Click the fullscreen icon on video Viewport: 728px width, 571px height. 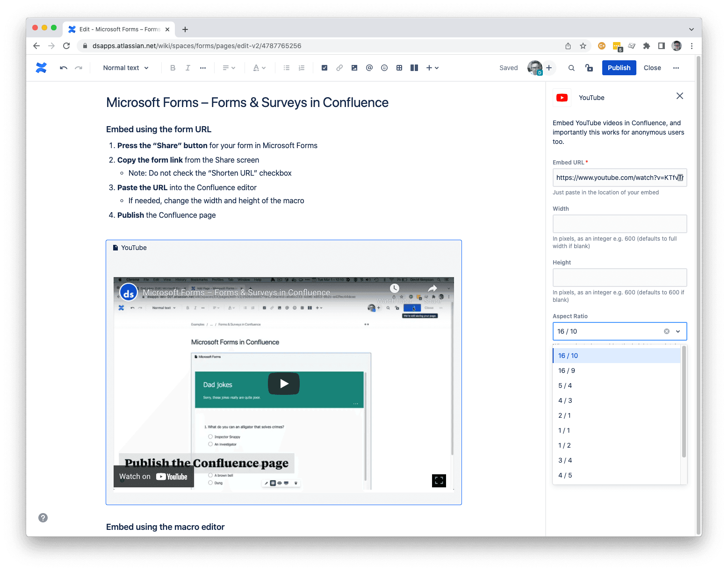(439, 480)
